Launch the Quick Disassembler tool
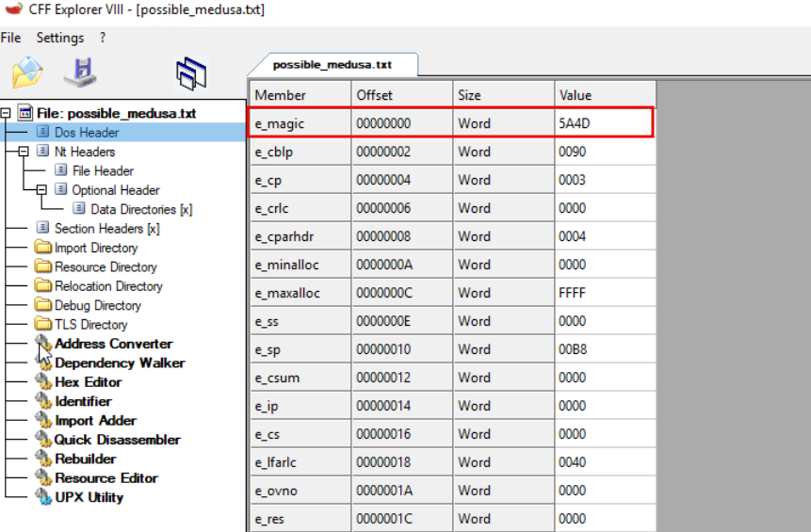This screenshot has width=811, height=532. coord(117,440)
